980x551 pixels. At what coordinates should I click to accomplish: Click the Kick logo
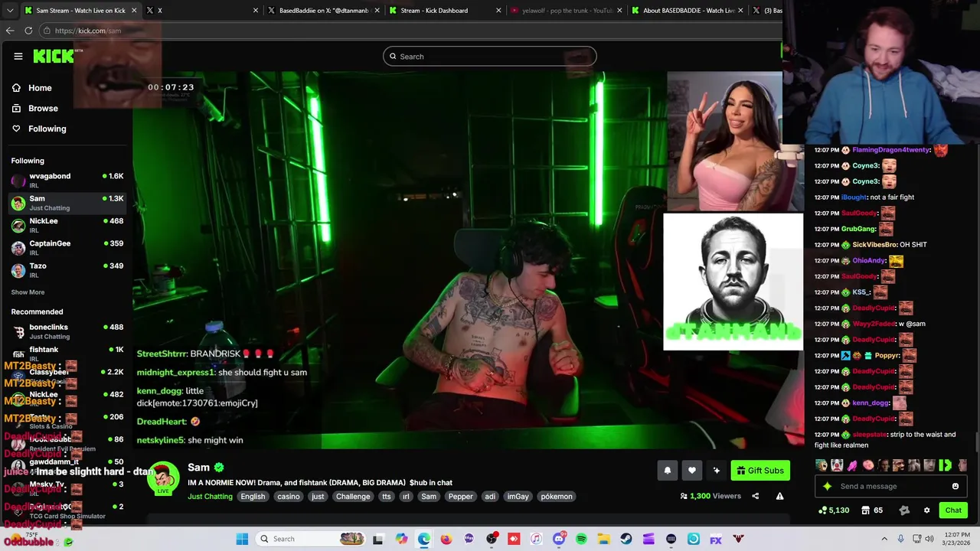(53, 56)
